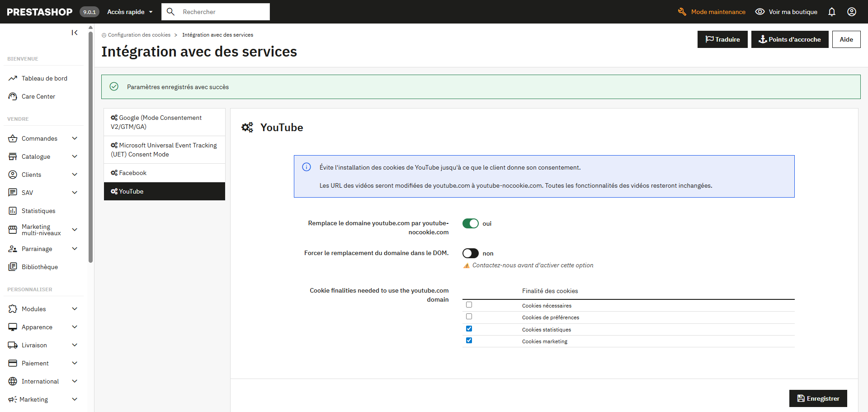
Task: Click the Care Center headset icon
Action: [x=13, y=96]
